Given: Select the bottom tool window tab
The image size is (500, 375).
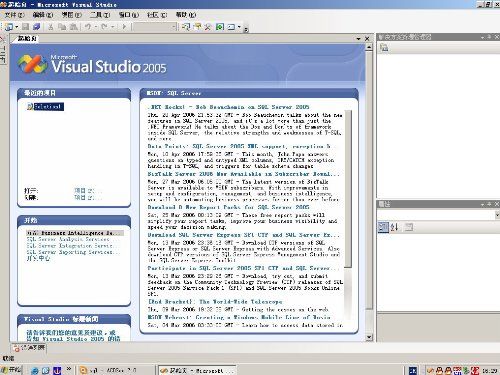Looking at the screenshot, I should click(29, 348).
